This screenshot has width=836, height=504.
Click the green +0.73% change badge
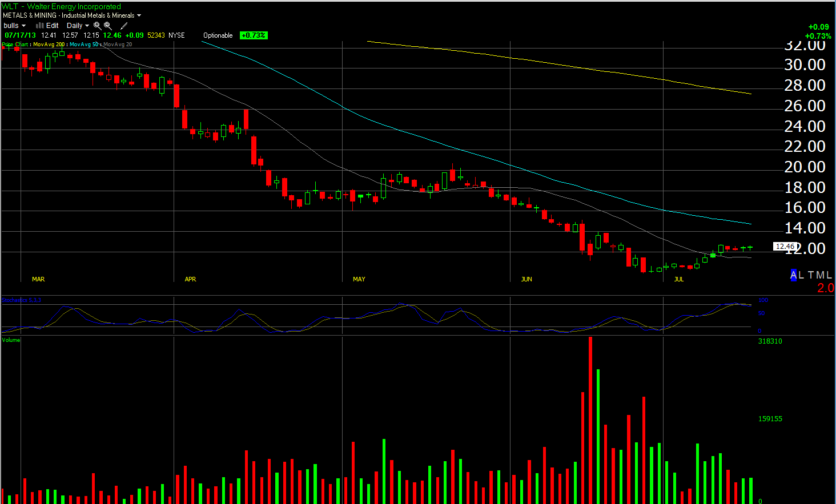(x=254, y=35)
